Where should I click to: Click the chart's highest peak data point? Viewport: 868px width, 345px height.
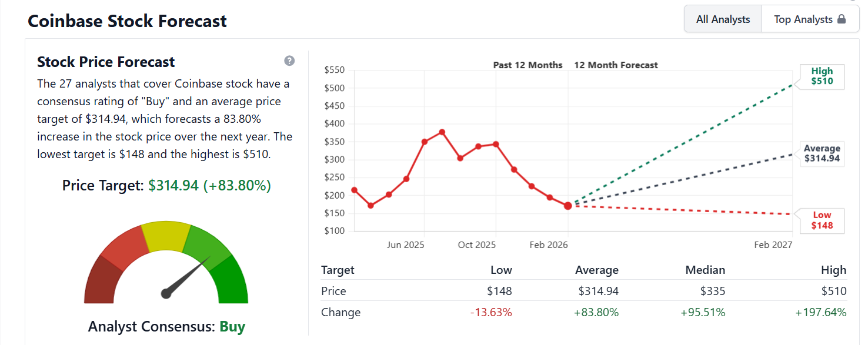pos(442,132)
